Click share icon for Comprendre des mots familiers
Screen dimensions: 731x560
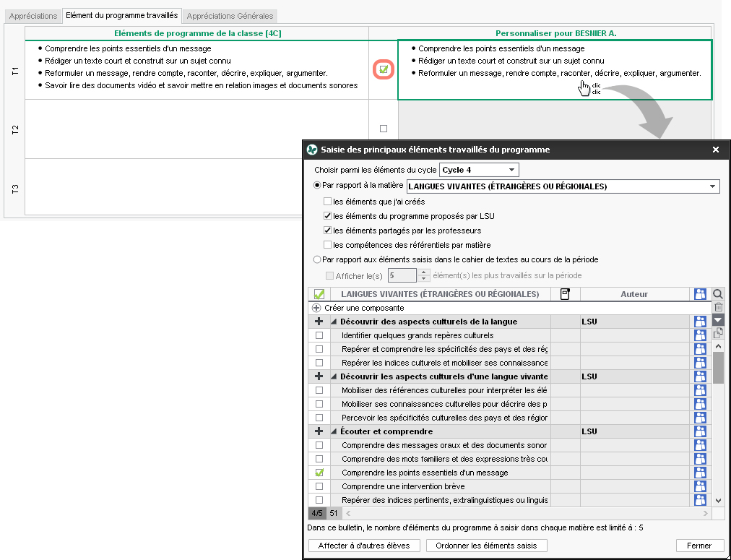[x=700, y=459]
